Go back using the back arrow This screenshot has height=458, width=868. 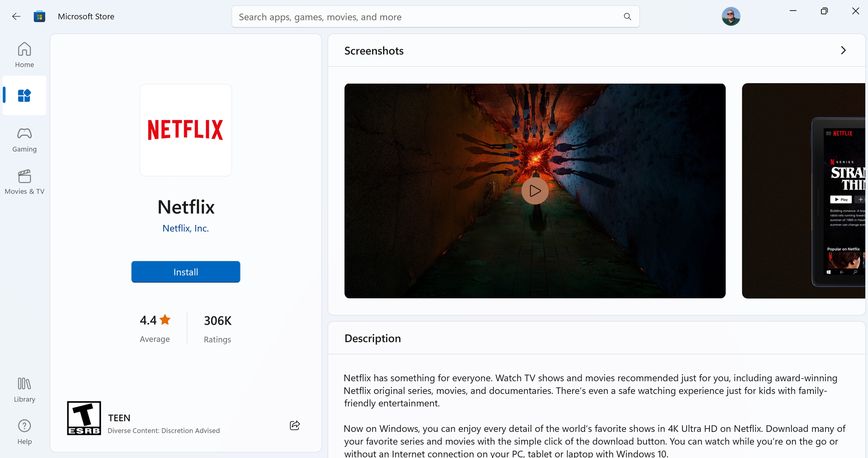(16, 17)
